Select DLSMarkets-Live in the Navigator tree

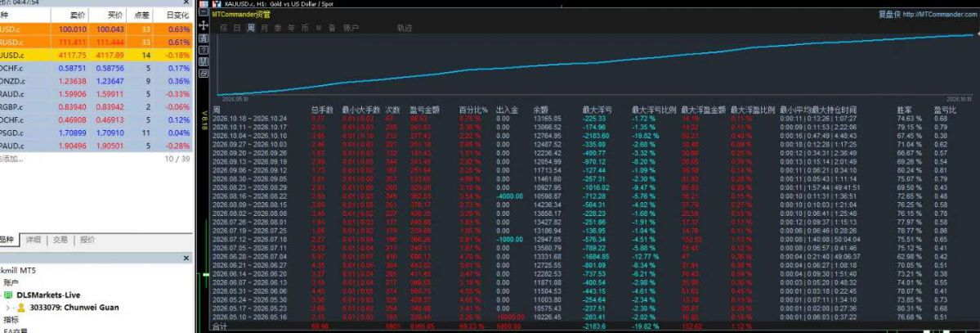(48, 295)
